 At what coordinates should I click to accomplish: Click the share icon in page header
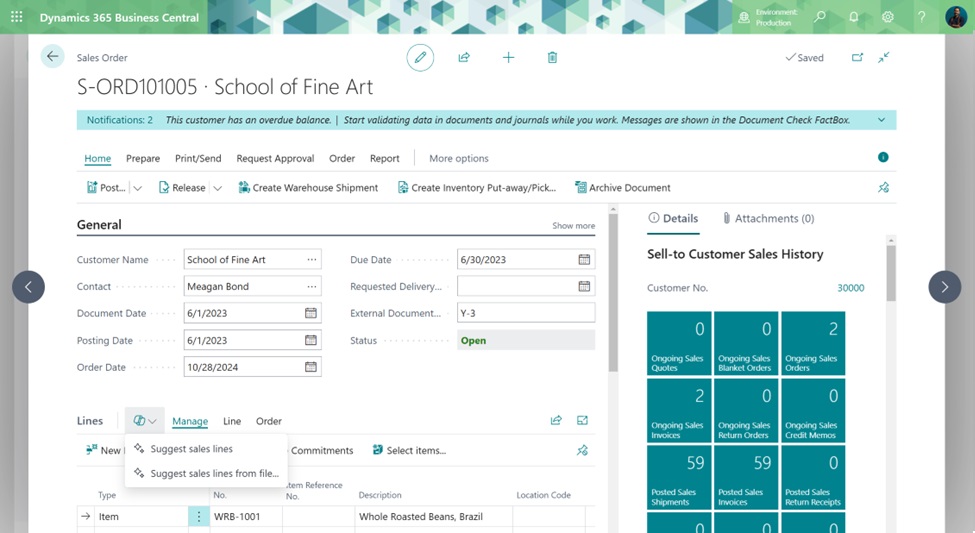[x=464, y=58]
